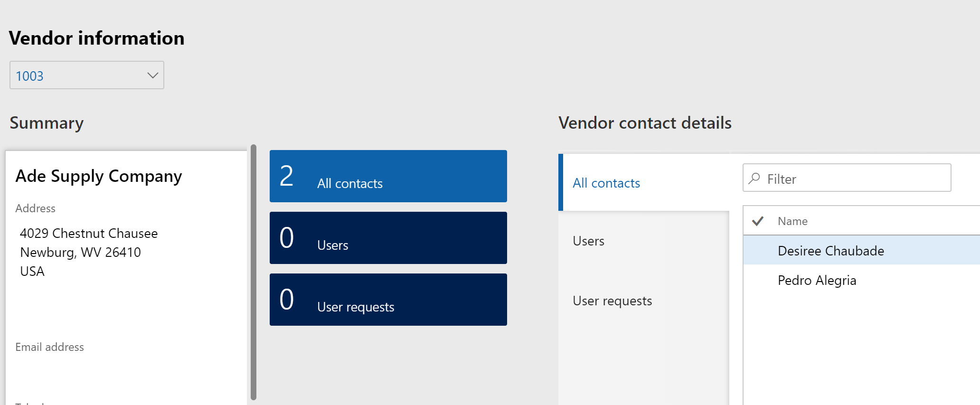Click the vendor address text block

[x=88, y=252]
